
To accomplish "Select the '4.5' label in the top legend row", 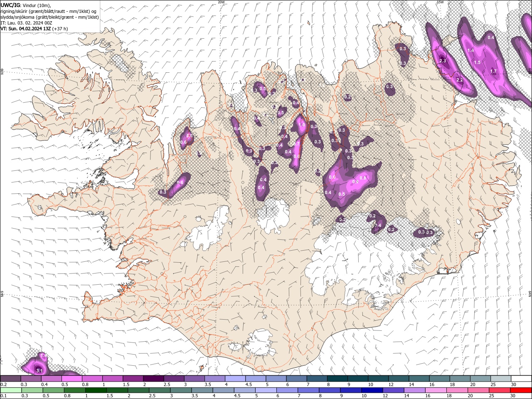I will (x=249, y=384).
